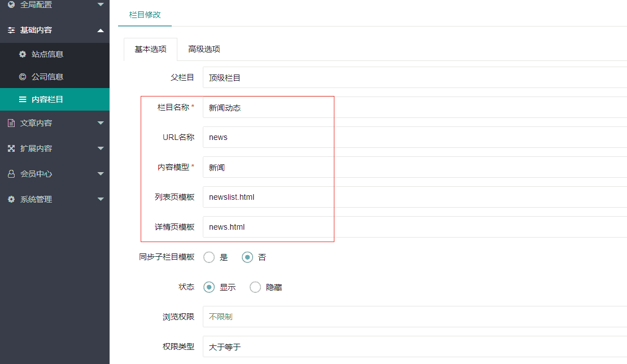Click the copyright icon beside 公司信息
The height and width of the screenshot is (364, 627).
(23, 76)
